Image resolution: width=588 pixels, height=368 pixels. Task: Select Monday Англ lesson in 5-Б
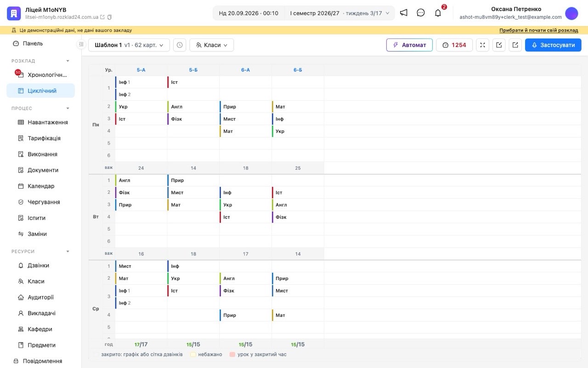click(193, 107)
